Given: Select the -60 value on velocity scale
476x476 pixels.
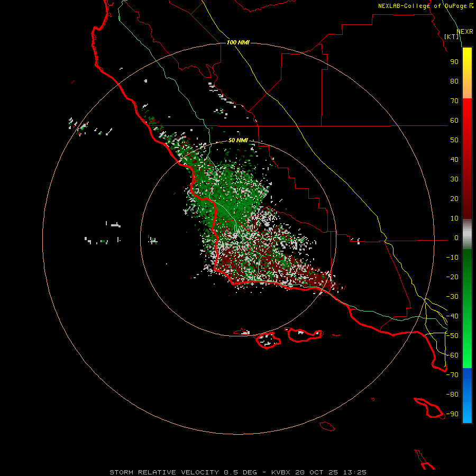Looking at the screenshot, I should click(452, 355).
